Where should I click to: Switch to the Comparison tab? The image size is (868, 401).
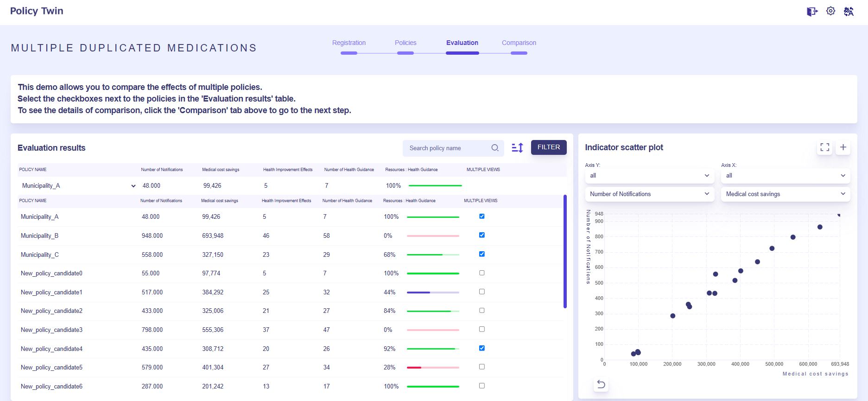point(519,43)
